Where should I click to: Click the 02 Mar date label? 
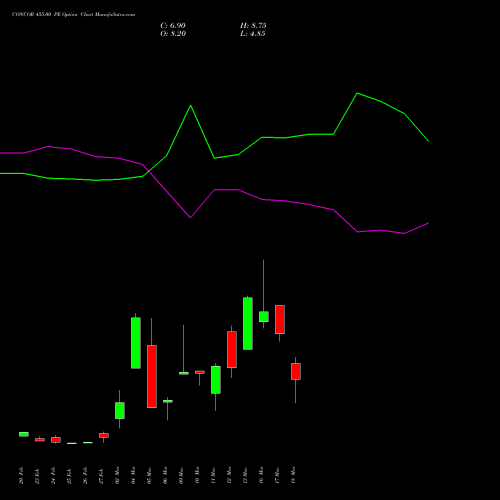tap(117, 475)
